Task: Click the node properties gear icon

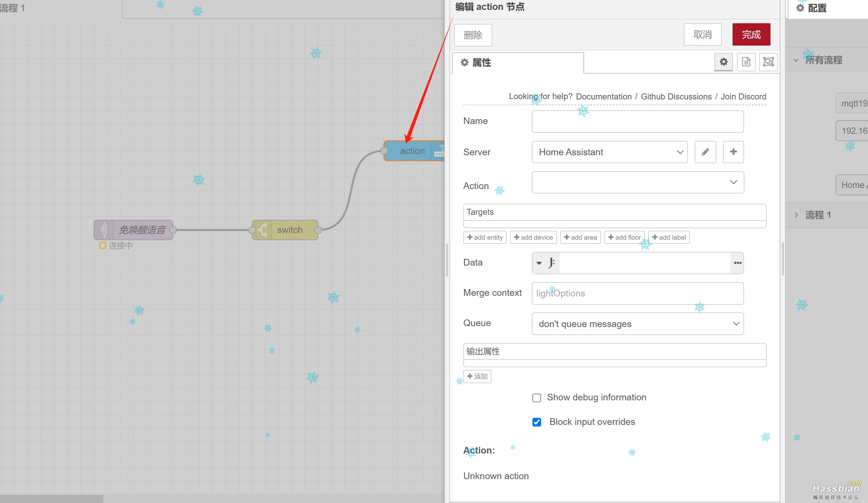Action: pos(723,62)
